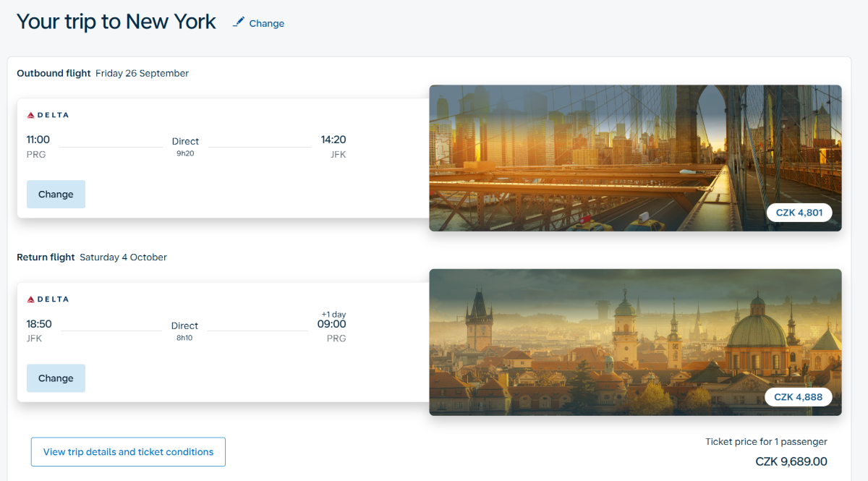
Task: Click Outbound flight Friday 26 September heading
Action: click(103, 73)
